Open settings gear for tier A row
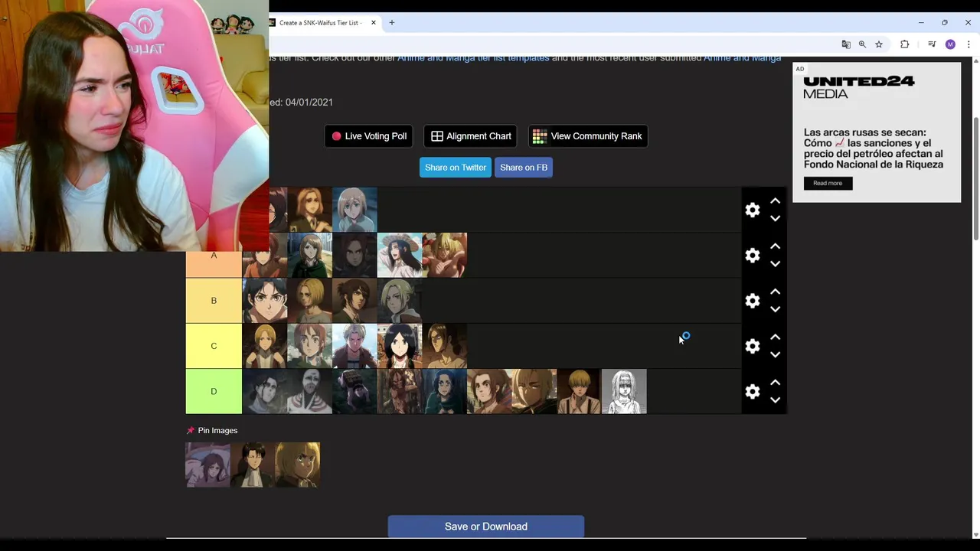The image size is (980, 551). (753, 256)
